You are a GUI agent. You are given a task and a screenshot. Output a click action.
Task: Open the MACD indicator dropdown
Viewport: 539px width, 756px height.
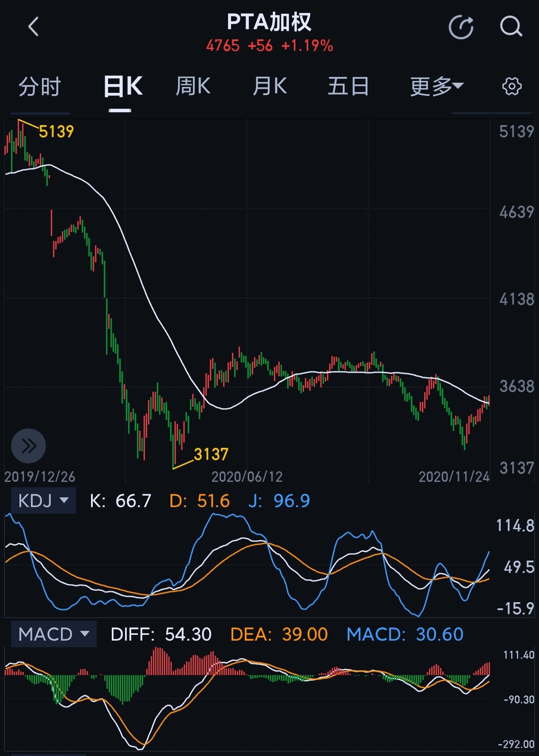click(x=53, y=634)
